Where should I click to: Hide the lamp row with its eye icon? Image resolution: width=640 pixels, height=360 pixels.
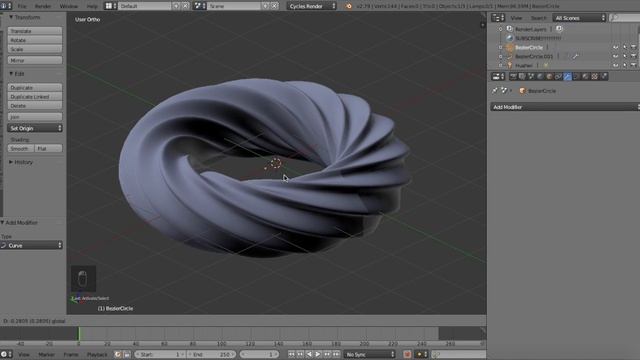[x=616, y=65]
